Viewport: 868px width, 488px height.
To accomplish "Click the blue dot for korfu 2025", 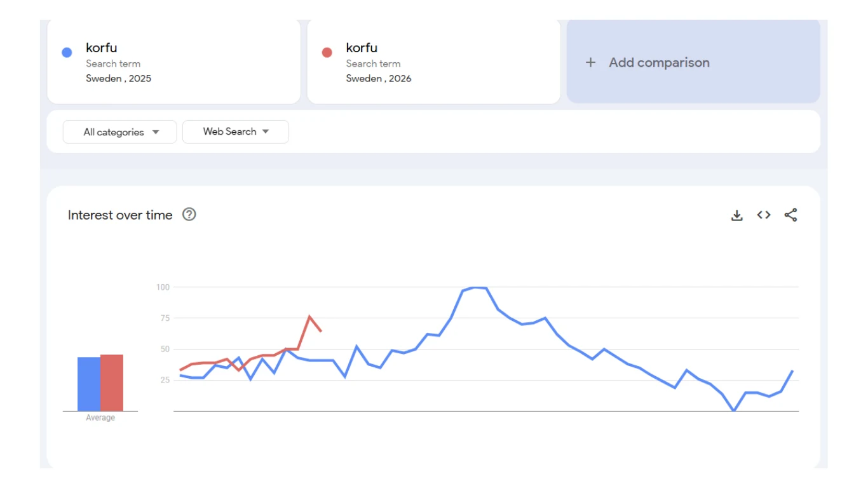I will point(66,51).
